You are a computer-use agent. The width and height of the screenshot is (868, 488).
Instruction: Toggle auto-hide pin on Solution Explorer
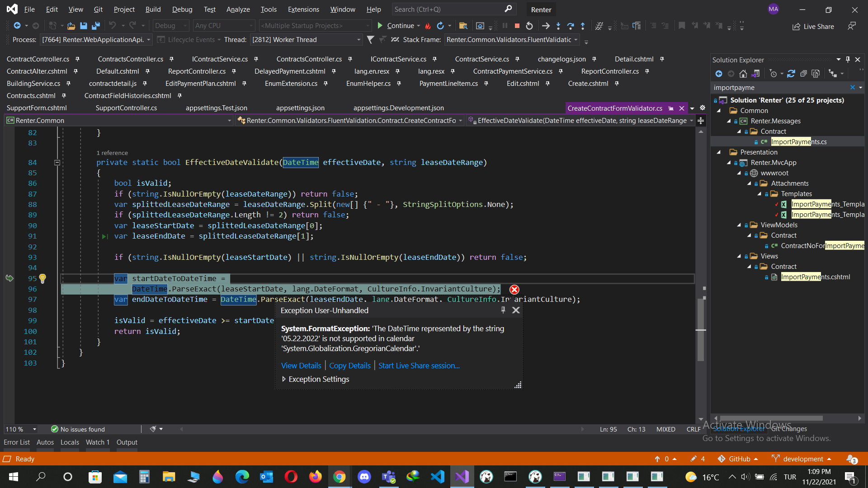[x=848, y=60]
